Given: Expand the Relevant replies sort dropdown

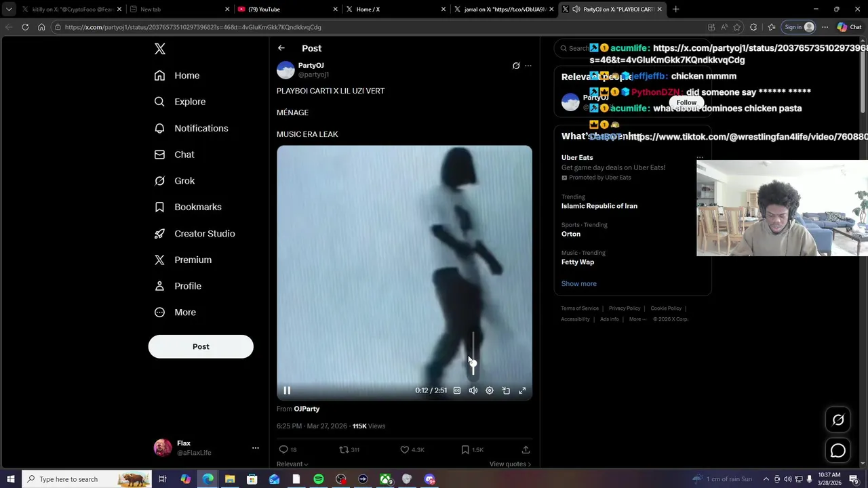Looking at the screenshot, I should 292,464.
